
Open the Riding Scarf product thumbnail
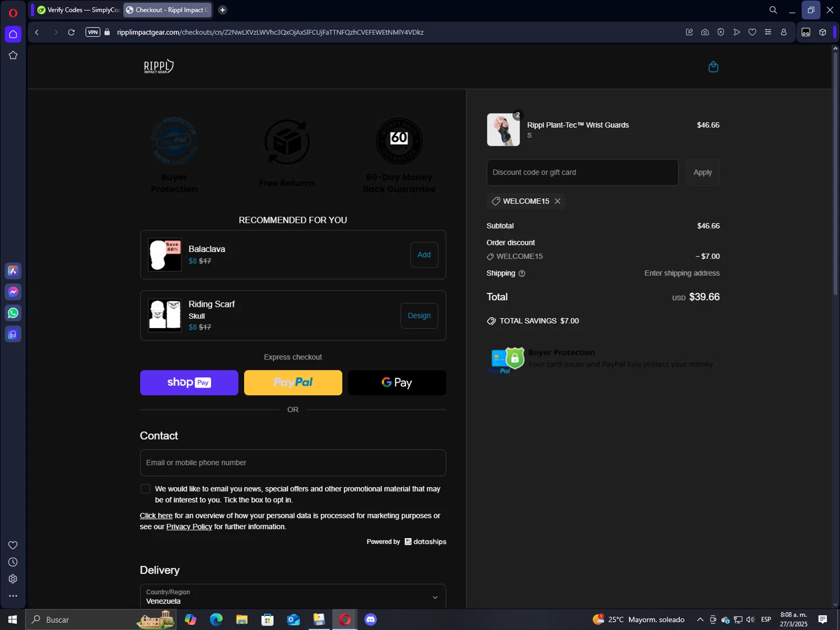click(x=165, y=315)
